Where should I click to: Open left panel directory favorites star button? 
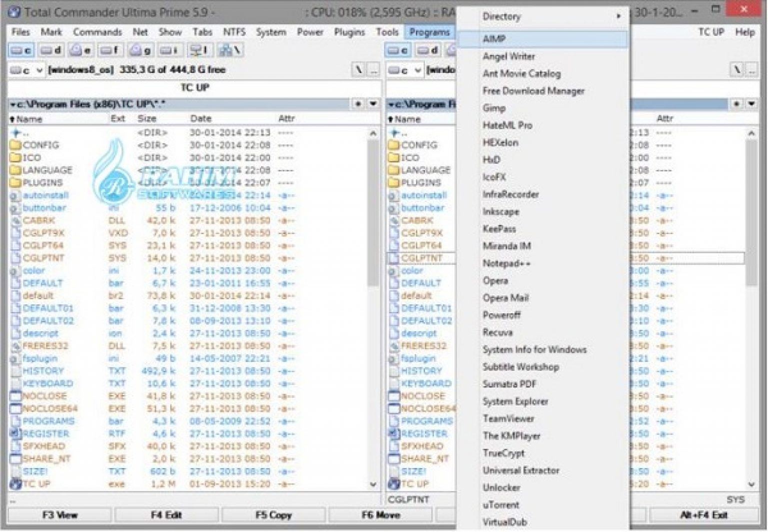358,104
